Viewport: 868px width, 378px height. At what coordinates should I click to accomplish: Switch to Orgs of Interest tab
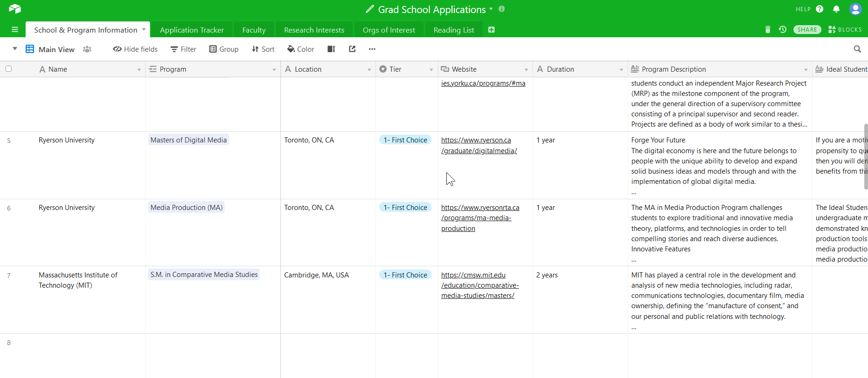[389, 30]
